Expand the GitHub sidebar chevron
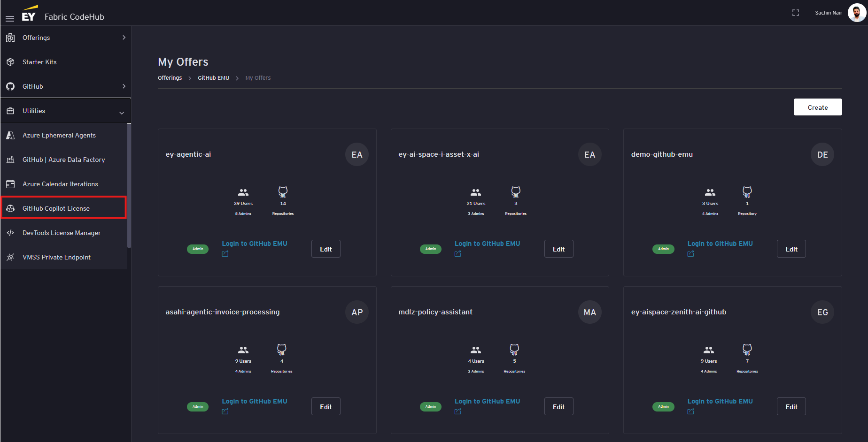Screen dimensions: 868x442 [x=124, y=86]
